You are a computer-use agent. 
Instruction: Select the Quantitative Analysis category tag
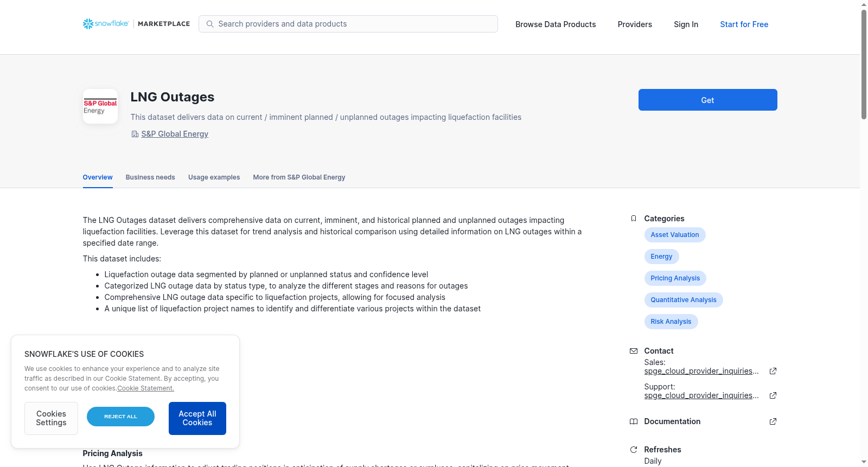click(x=684, y=300)
